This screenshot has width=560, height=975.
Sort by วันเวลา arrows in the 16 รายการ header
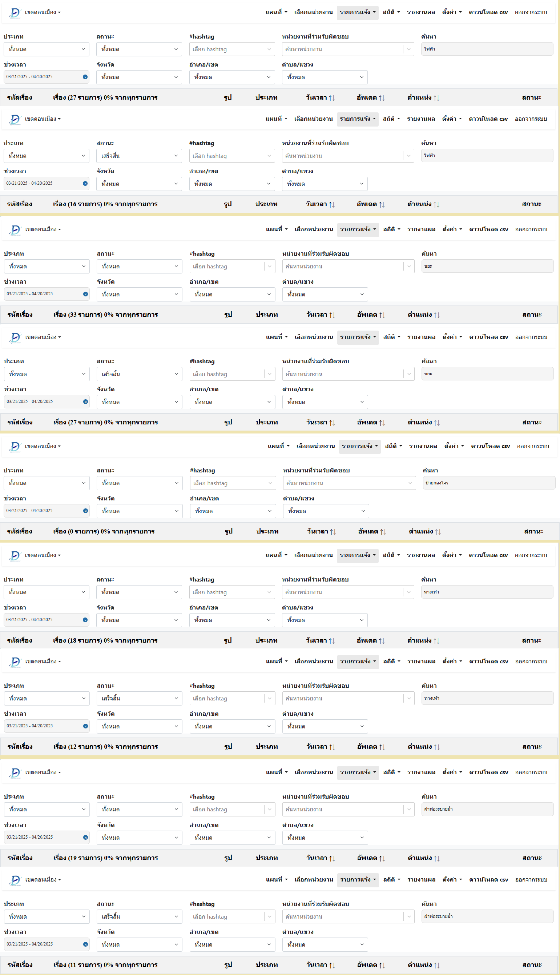tap(331, 204)
